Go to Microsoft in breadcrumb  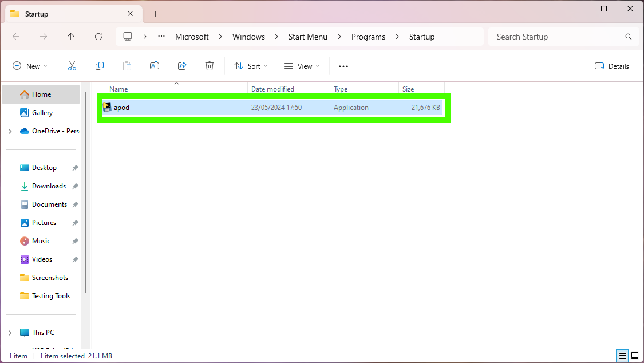coord(192,37)
